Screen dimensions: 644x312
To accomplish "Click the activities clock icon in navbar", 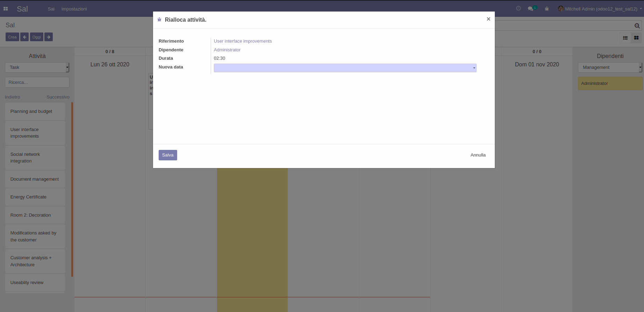I will pos(519,8).
